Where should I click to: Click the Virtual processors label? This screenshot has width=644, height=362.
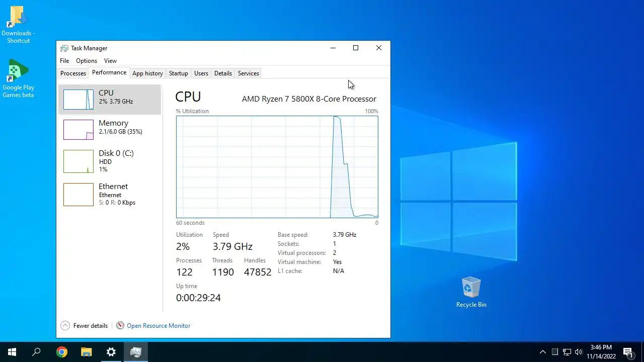[302, 253]
